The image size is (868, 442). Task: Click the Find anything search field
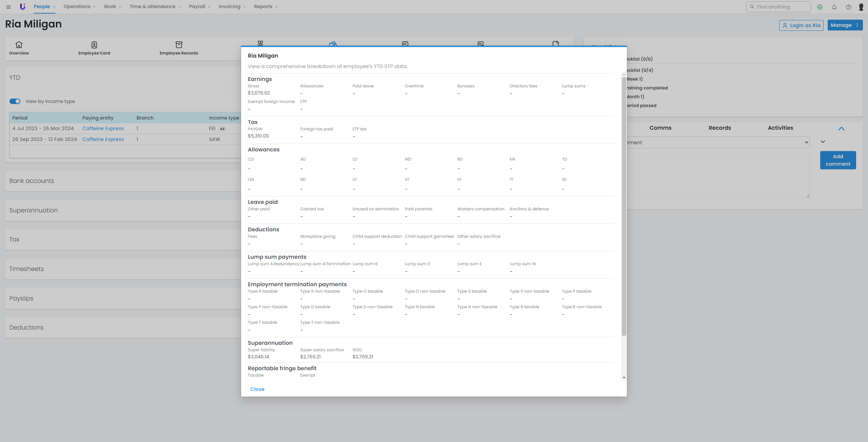[778, 7]
